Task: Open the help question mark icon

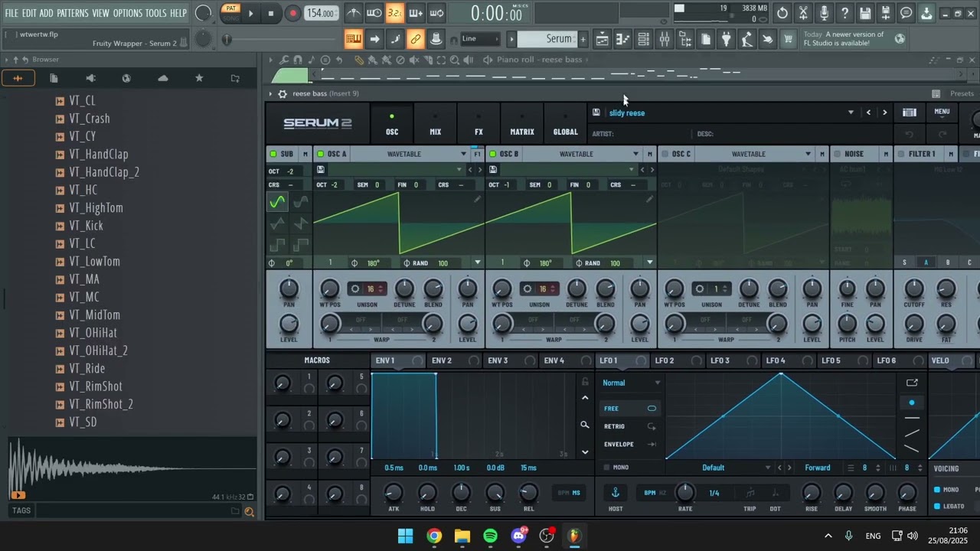Action: click(844, 13)
